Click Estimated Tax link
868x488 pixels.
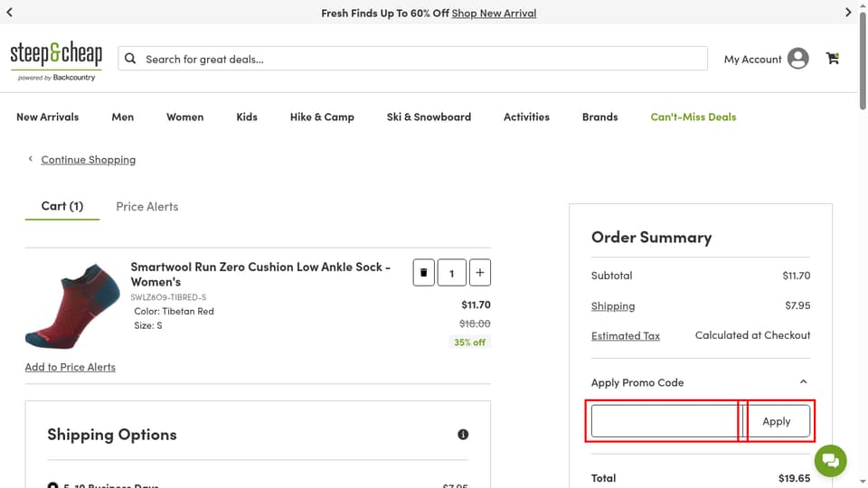(626, 335)
